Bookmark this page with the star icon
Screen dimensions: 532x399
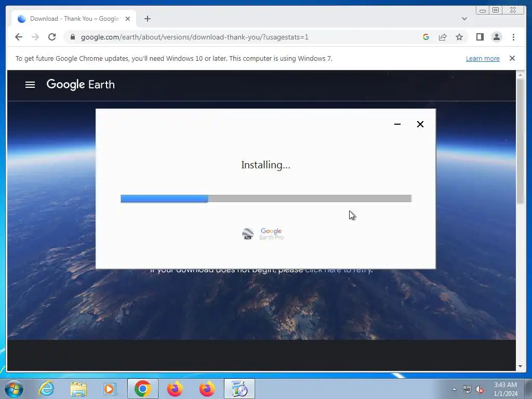[x=459, y=37]
